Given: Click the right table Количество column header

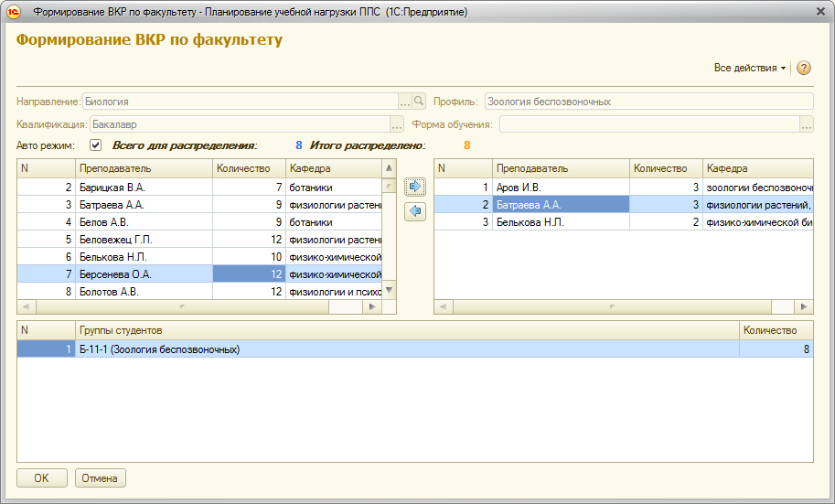Looking at the screenshot, I should (666, 168).
